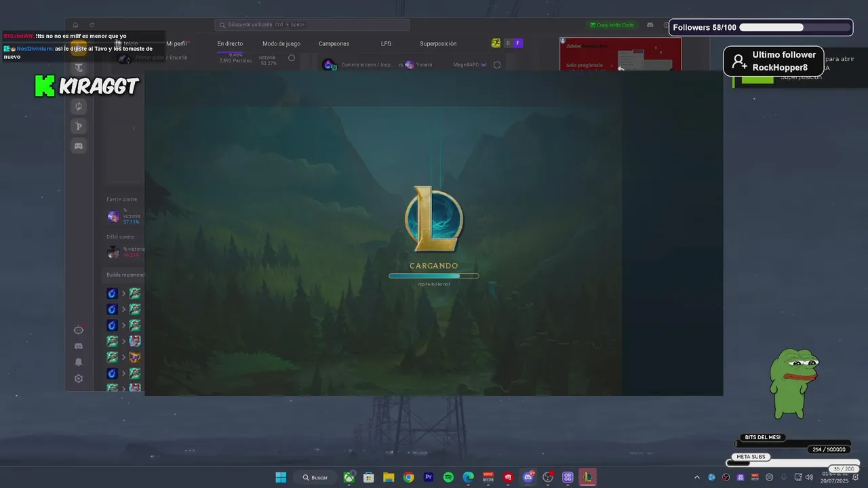Viewport: 868px width, 488px height.
Task: Open File Explorer from taskbar
Action: pyautogui.click(x=389, y=477)
